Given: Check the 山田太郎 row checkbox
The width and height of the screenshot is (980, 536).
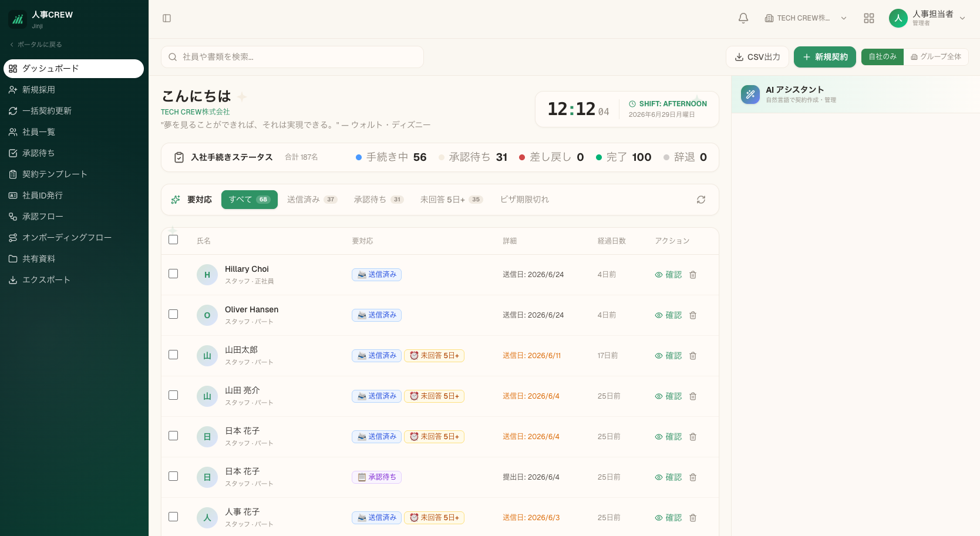Looking at the screenshot, I should (173, 355).
